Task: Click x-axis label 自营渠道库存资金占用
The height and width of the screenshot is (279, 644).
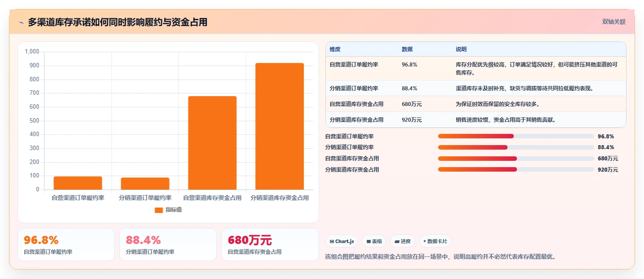Action: [212, 198]
